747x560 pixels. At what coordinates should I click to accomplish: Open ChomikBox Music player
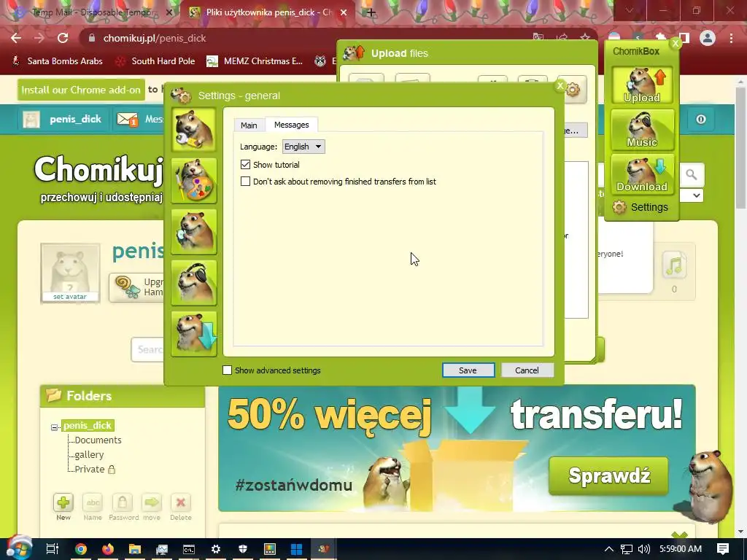pyautogui.click(x=642, y=130)
